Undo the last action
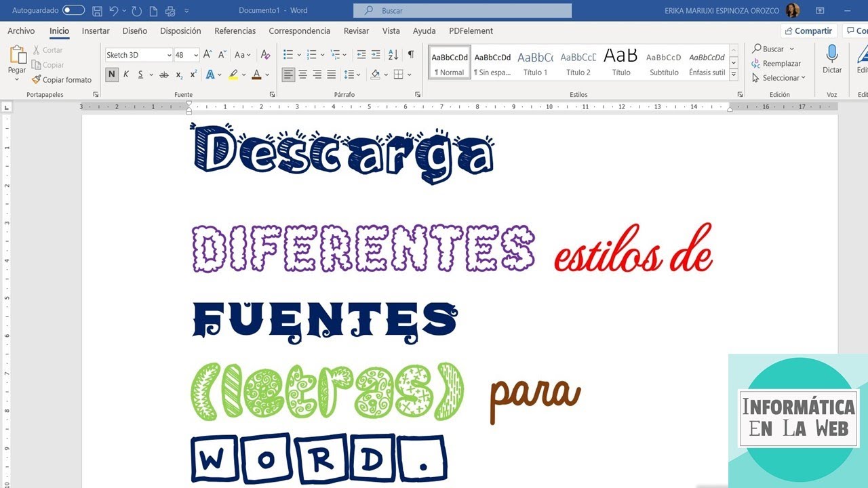 click(x=114, y=11)
